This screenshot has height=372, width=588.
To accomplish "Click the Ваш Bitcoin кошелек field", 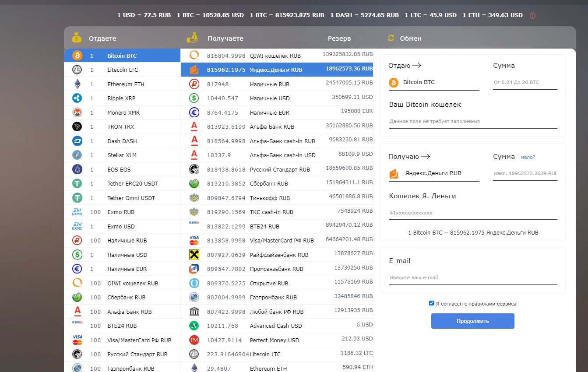I will point(473,121).
